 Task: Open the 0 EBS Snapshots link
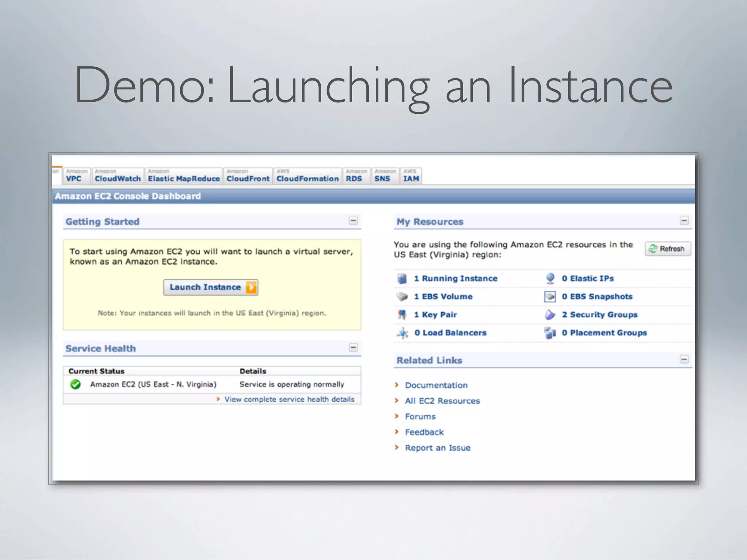click(597, 297)
